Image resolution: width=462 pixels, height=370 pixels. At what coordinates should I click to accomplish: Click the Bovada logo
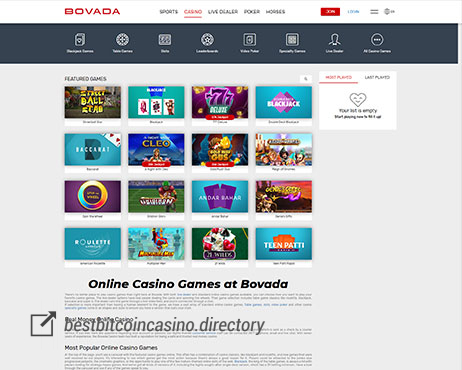coord(92,12)
